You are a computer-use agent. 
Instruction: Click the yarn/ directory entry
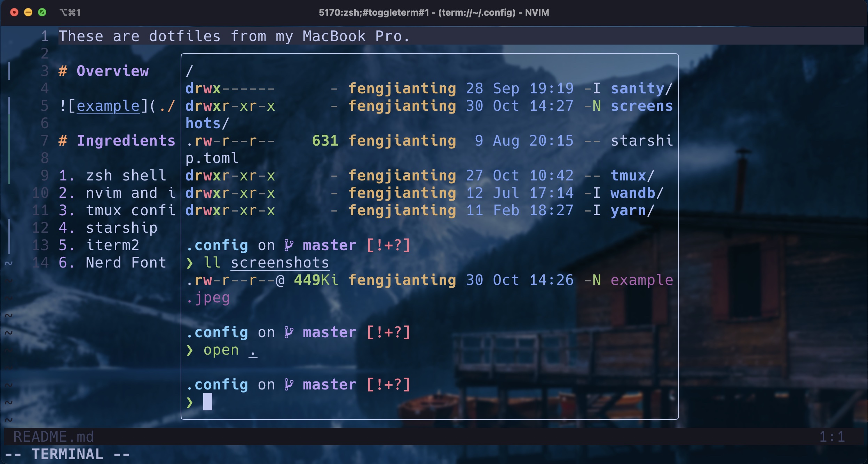(x=632, y=210)
